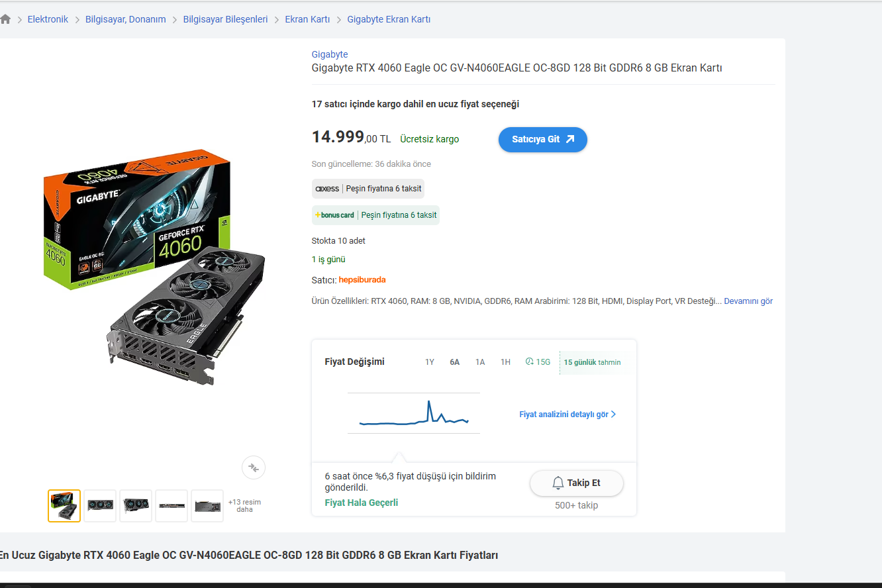Viewport: 882px width, 588px height.
Task: Expand product features with Devamını gör
Action: pos(748,301)
